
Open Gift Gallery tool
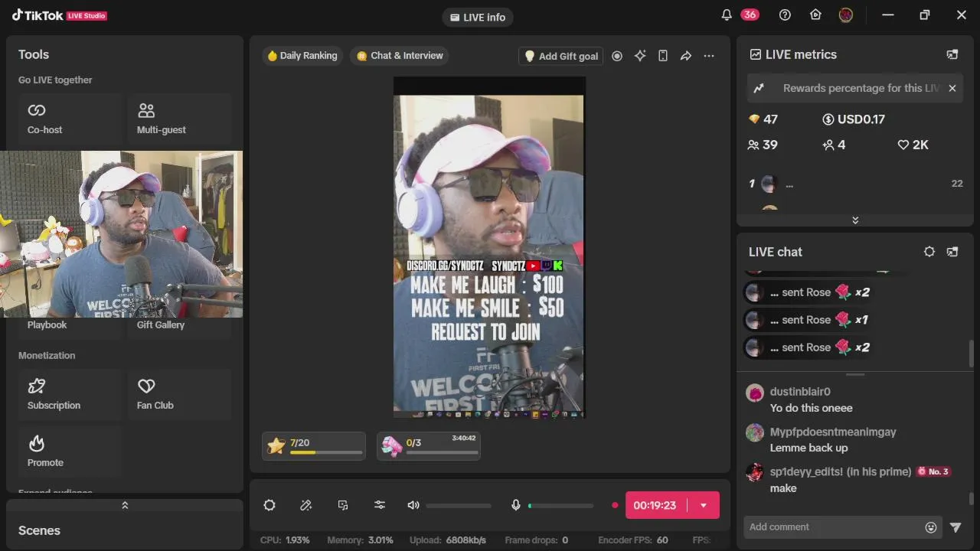pos(161,324)
